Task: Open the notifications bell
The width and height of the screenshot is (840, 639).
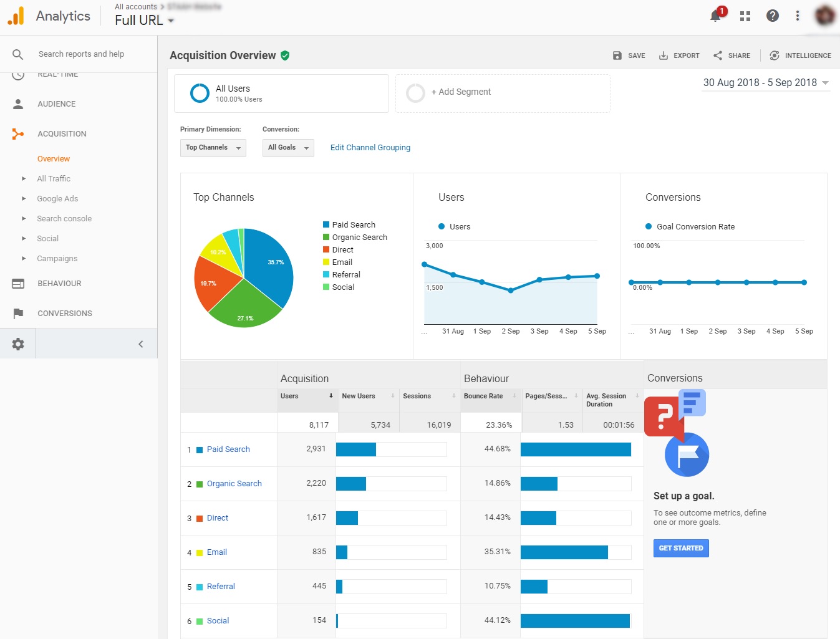Action: tap(716, 16)
